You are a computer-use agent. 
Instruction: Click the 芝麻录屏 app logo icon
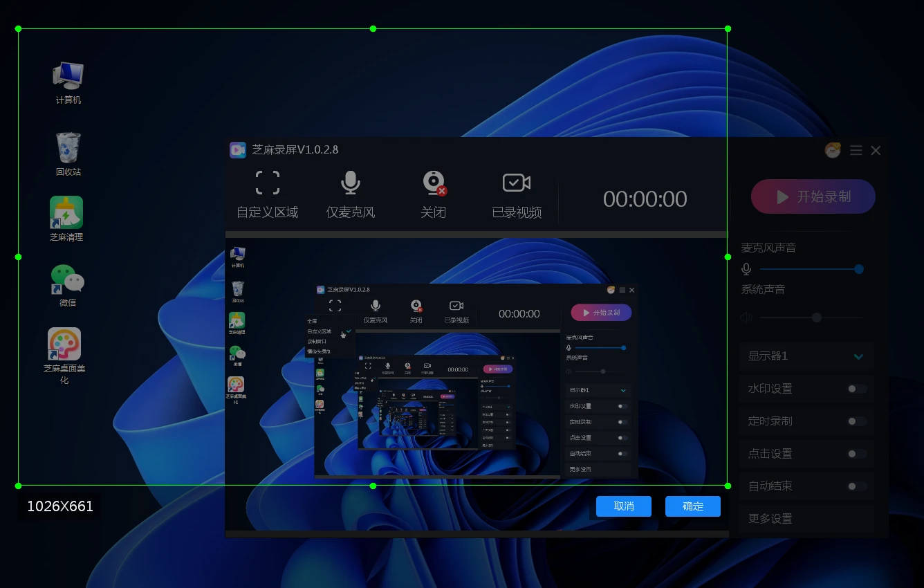[x=237, y=149]
